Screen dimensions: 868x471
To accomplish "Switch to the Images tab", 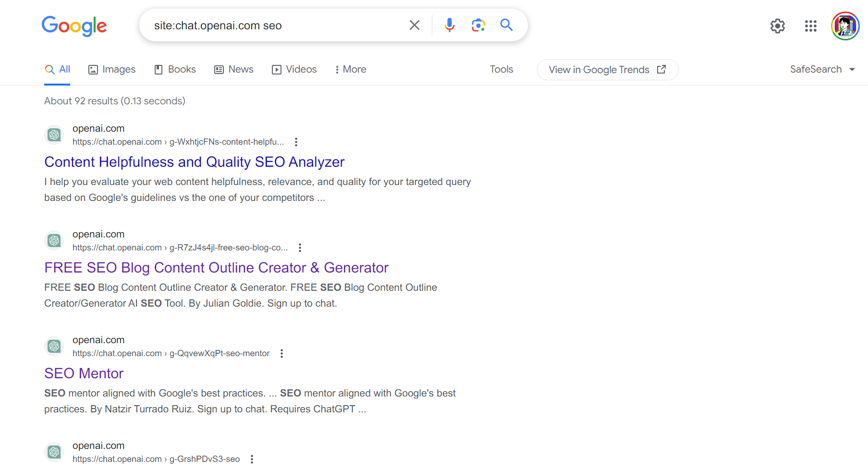I will (112, 69).
